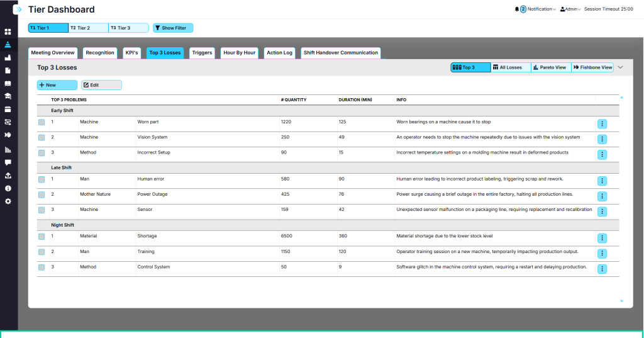
Task: Open the Hour By Hour tab
Action: pos(240,53)
